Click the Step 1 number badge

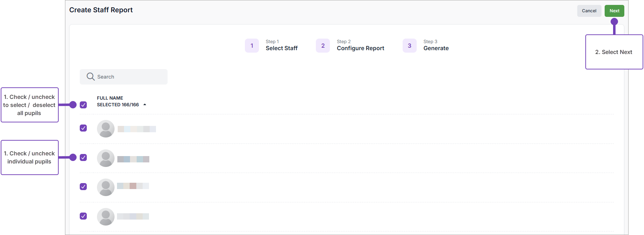(x=252, y=46)
